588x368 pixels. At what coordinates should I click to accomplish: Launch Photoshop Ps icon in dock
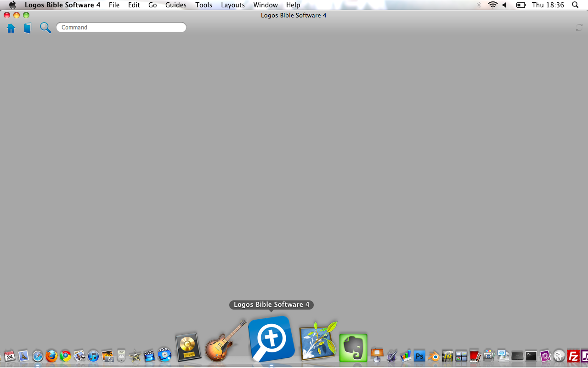[419, 356]
